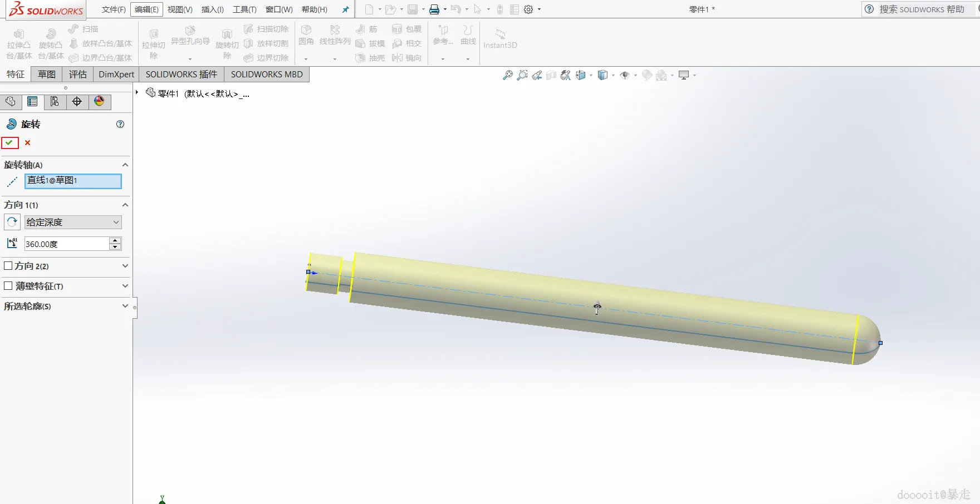Open help for the 旋转 property panel
Viewport: 980px width, 504px height.
point(120,124)
